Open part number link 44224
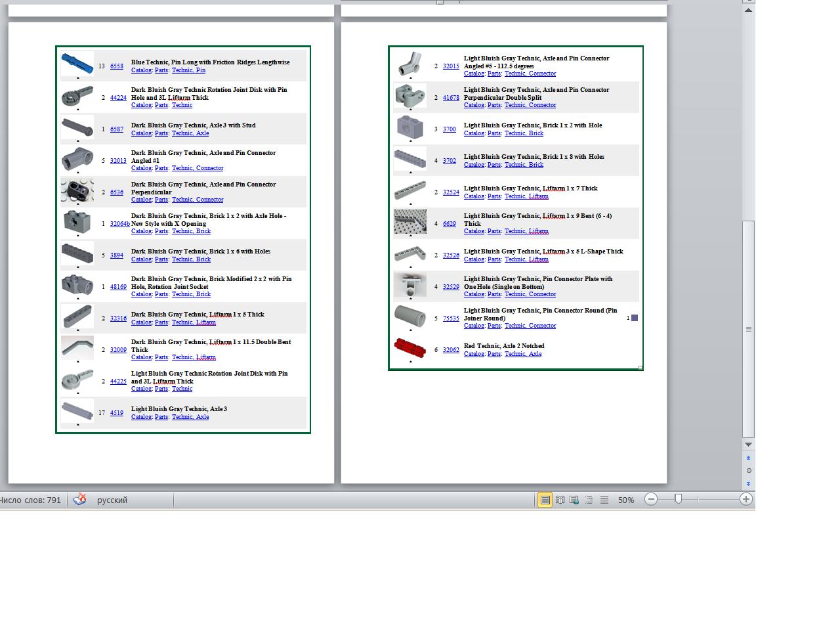The image size is (840, 635). (118, 98)
